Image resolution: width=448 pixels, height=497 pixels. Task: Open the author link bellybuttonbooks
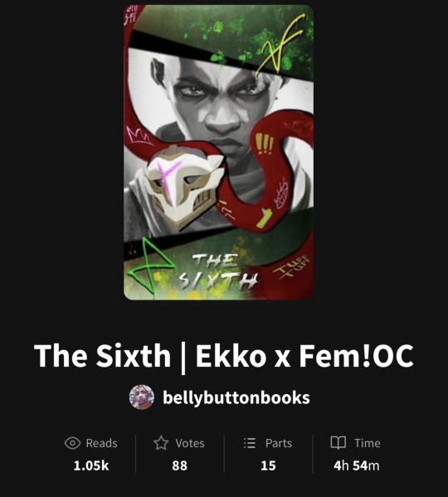tap(236, 397)
